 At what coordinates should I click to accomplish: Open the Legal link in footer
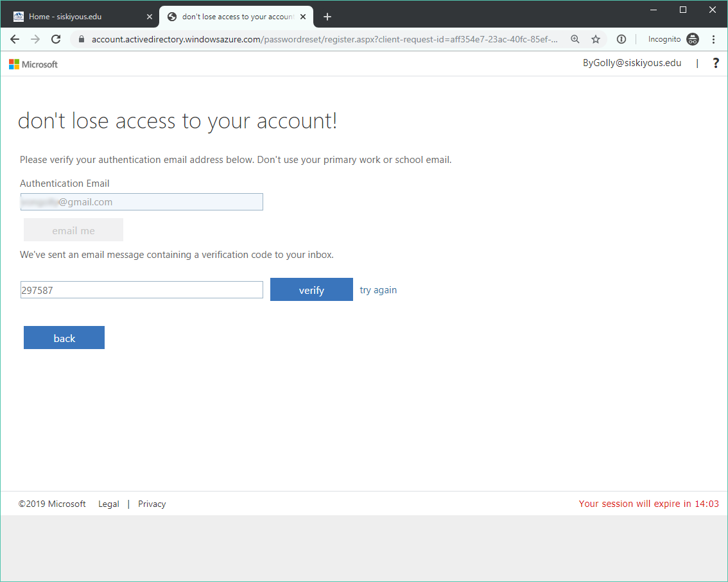pos(108,504)
